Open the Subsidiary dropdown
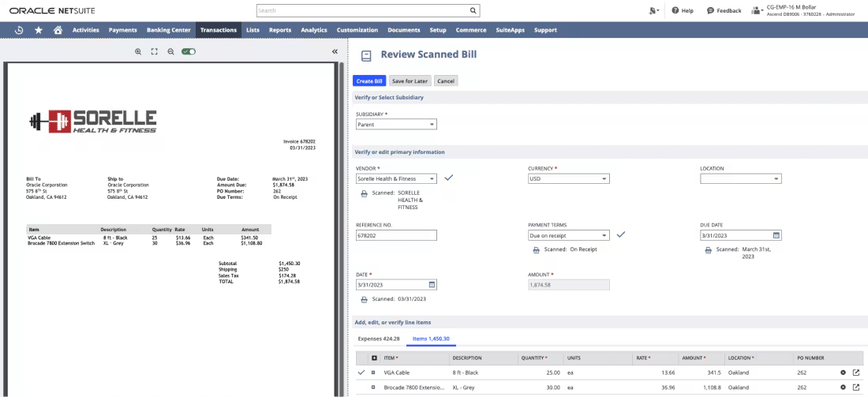 396,125
